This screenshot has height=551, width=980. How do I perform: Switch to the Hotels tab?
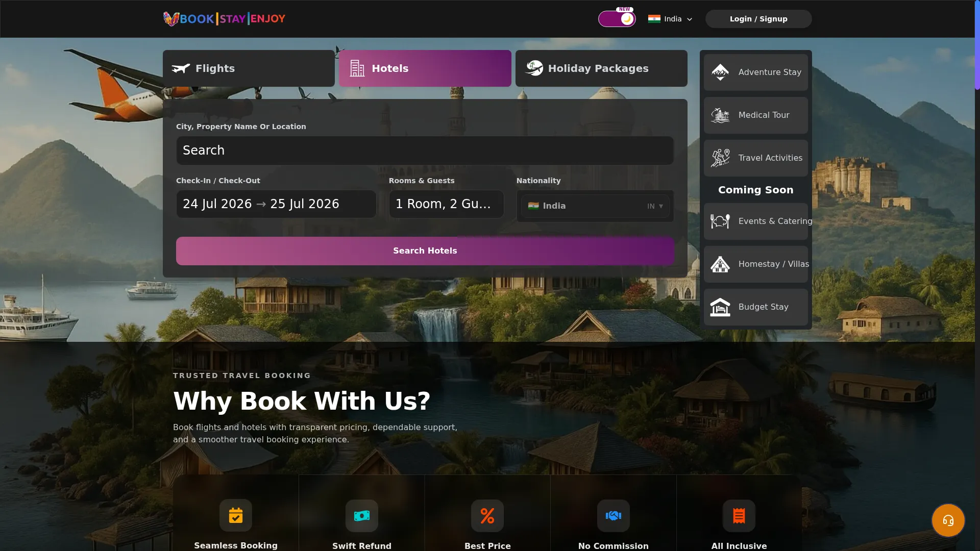tap(425, 68)
